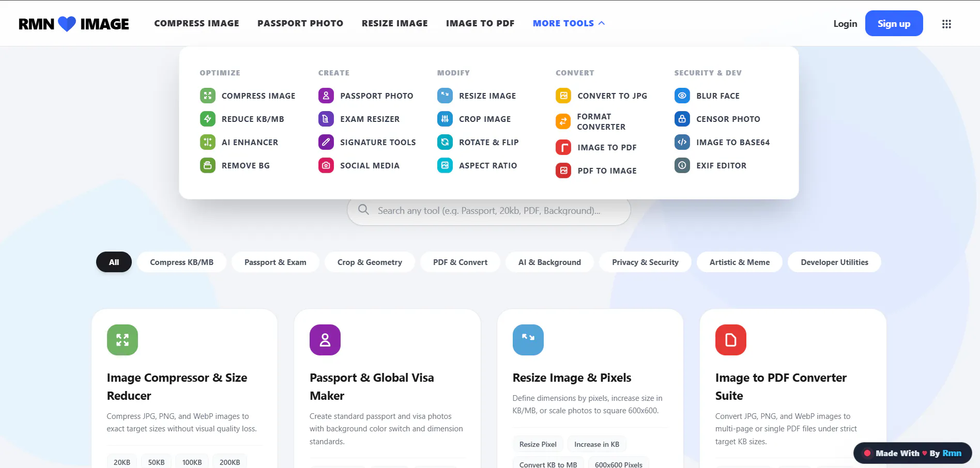Click the Censor Photo lock icon
980x468 pixels.
point(682,119)
